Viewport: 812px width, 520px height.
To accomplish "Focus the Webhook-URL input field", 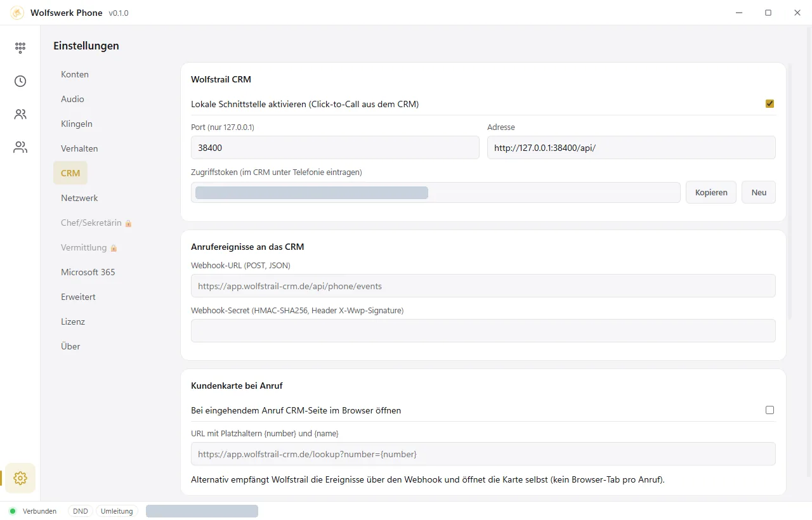I will point(483,286).
